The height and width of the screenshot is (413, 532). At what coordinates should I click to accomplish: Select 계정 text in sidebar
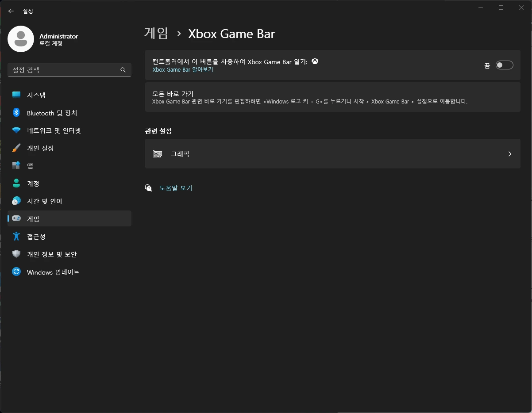click(x=33, y=184)
